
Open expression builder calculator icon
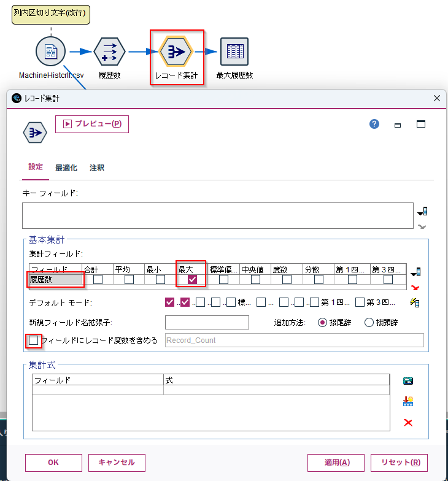pyautogui.click(x=407, y=381)
